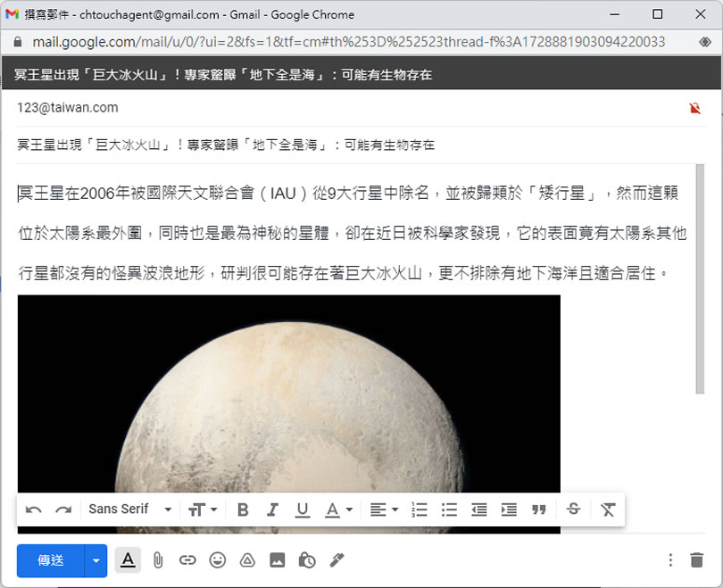Remove text formatting
Screen dimensions: 723x588
pyautogui.click(x=608, y=509)
